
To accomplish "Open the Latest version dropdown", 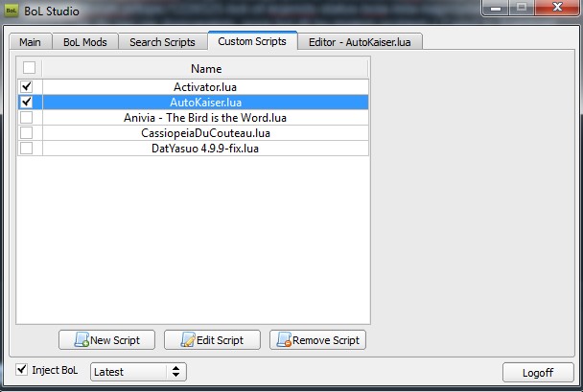I will coord(138,372).
